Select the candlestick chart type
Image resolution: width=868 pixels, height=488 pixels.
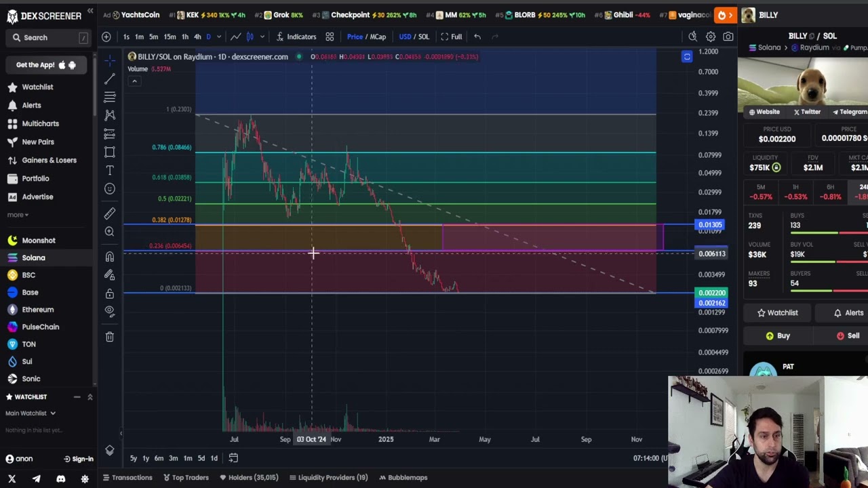(x=250, y=37)
